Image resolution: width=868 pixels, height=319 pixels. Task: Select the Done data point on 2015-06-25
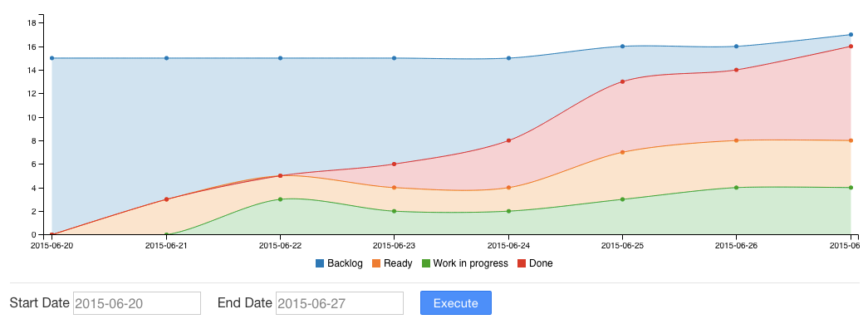[x=622, y=82]
